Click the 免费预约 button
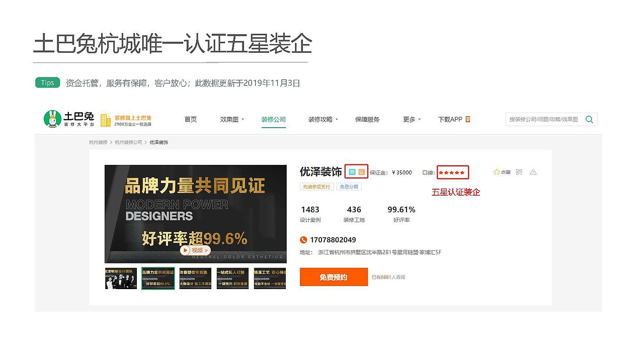The height and width of the screenshot is (362, 644). pos(334,277)
